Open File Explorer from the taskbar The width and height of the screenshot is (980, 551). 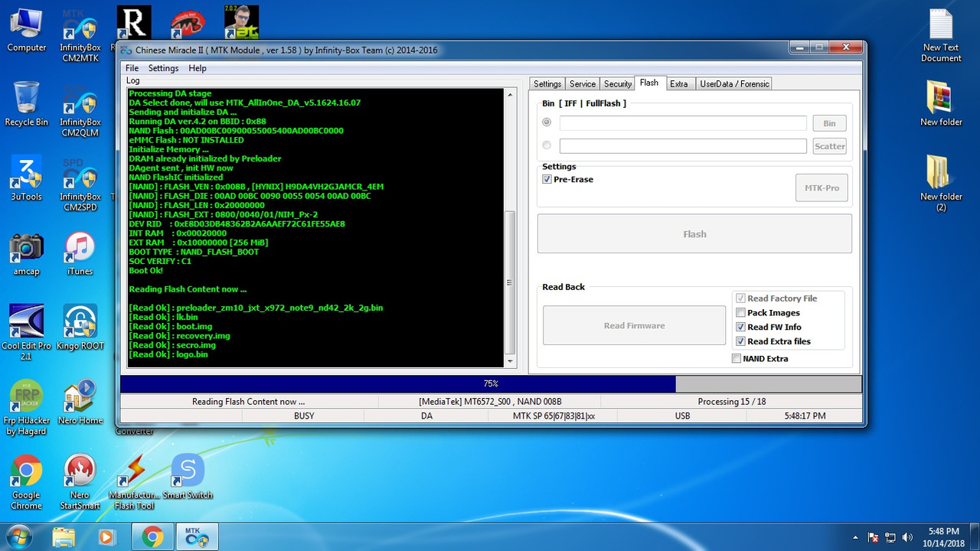point(64,537)
